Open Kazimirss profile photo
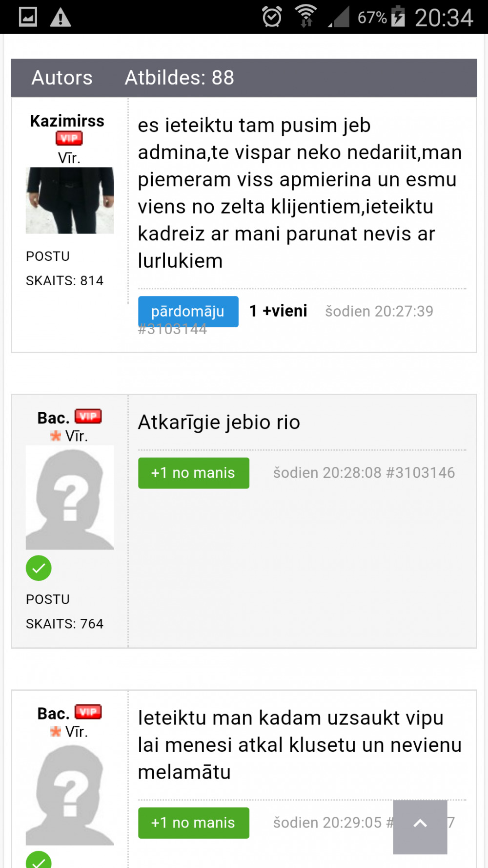The width and height of the screenshot is (488, 868). click(x=70, y=200)
